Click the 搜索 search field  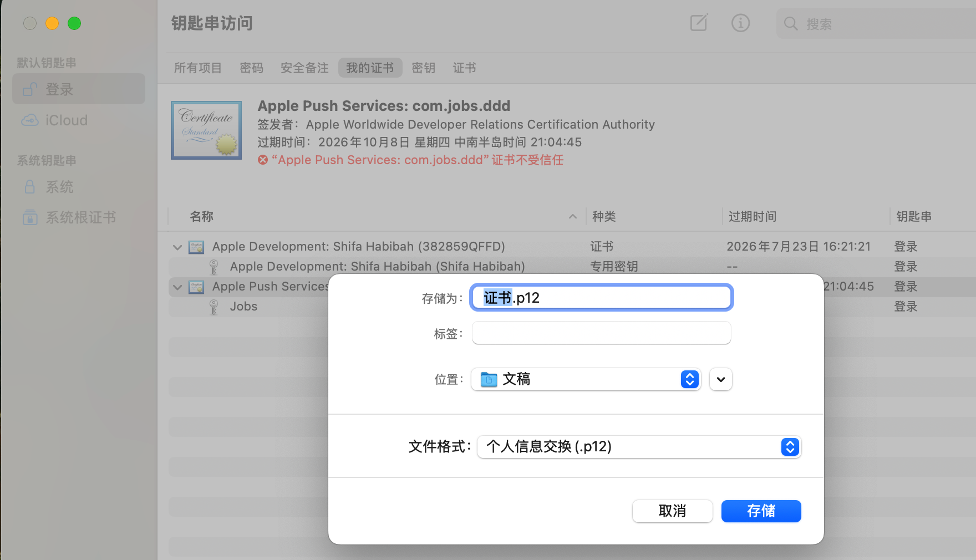click(876, 24)
